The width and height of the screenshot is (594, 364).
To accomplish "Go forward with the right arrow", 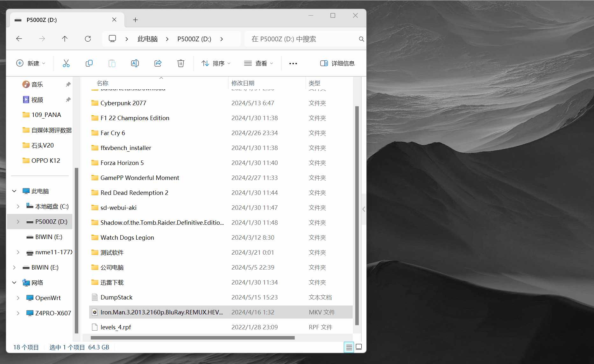I will 42,39.
